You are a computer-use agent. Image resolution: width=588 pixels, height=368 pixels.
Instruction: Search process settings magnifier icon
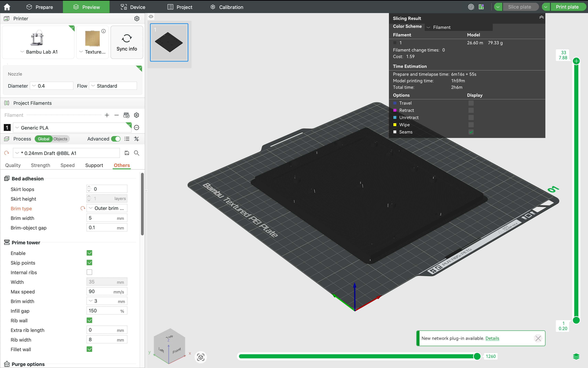(137, 153)
